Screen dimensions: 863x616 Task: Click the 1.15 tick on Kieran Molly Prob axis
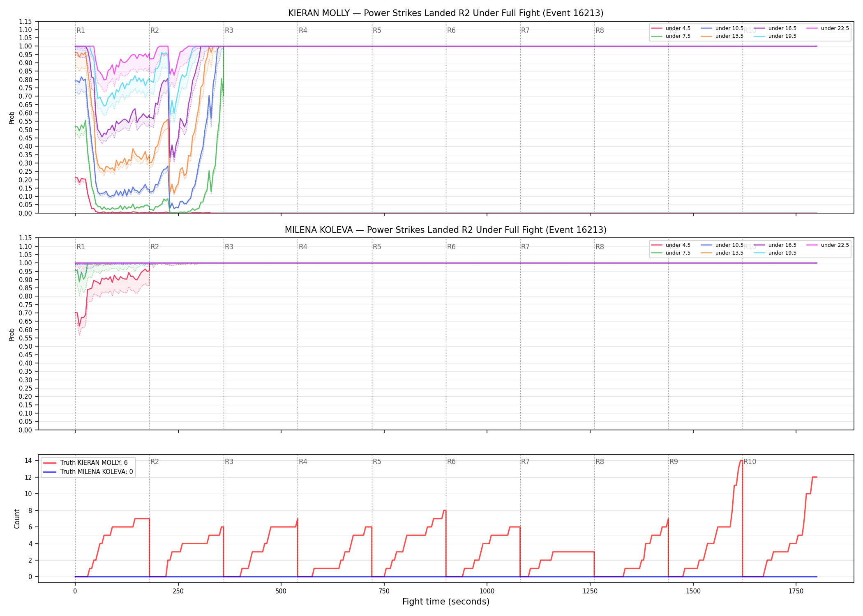click(x=25, y=21)
